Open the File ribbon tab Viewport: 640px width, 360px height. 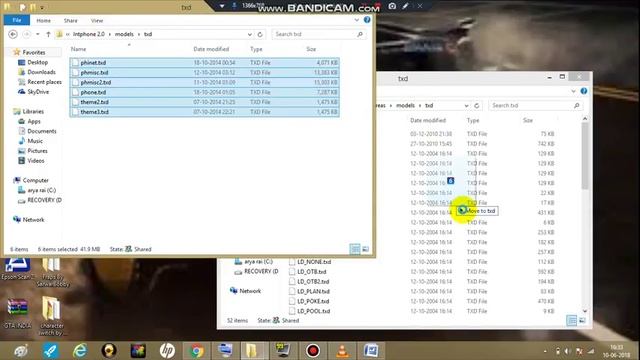pos(17,20)
